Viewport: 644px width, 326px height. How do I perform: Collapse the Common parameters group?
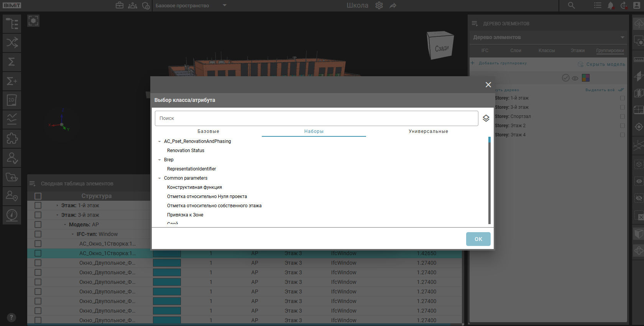coord(159,178)
